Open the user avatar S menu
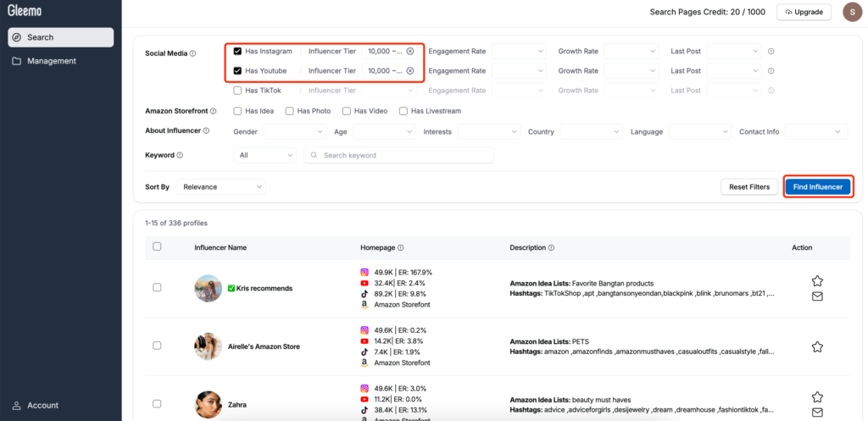The image size is (868, 421). click(x=852, y=12)
